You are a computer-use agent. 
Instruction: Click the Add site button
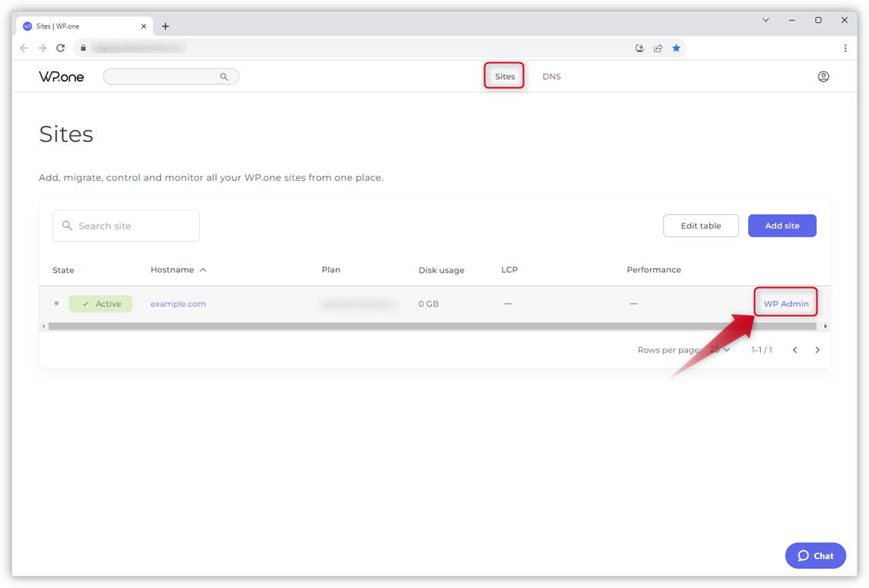click(x=782, y=226)
